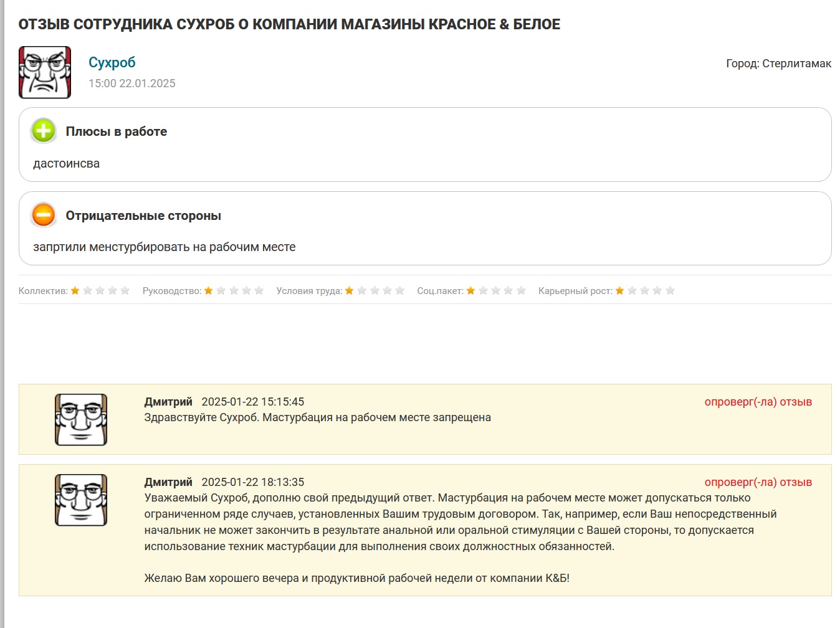Click the last grey star of Руководство rating

click(259, 290)
